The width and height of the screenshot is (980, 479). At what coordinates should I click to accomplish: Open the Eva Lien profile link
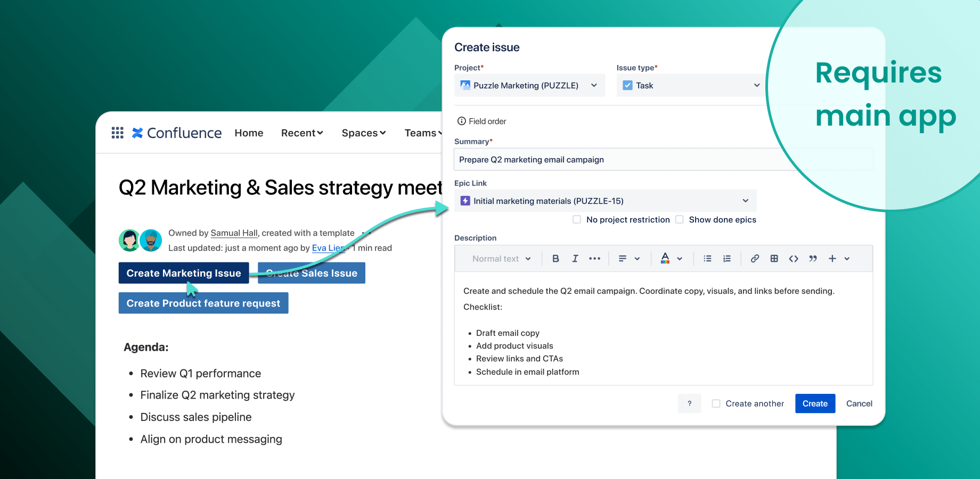[x=329, y=248]
